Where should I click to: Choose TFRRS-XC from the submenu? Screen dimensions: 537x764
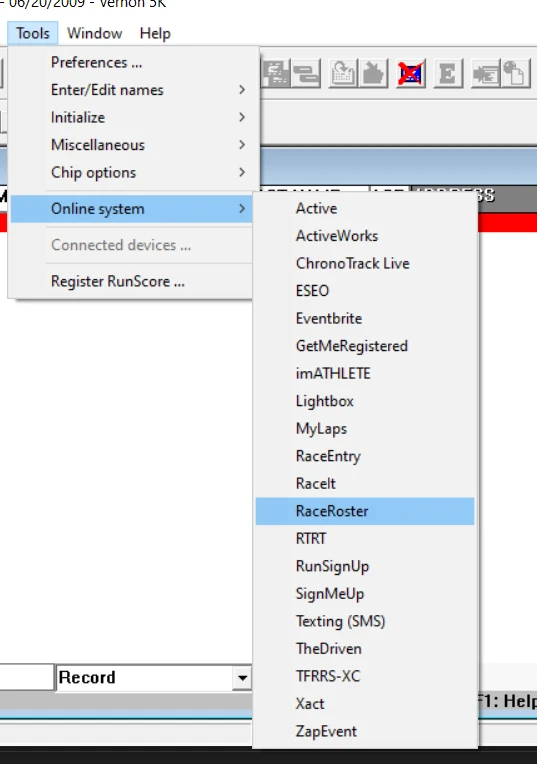pyautogui.click(x=365, y=676)
